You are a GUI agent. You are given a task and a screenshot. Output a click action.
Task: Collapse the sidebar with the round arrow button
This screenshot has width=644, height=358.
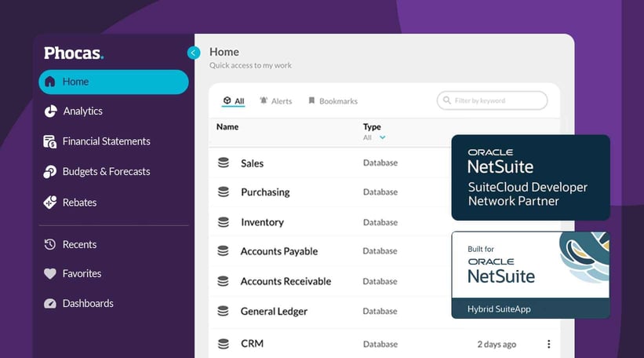pyautogui.click(x=194, y=53)
